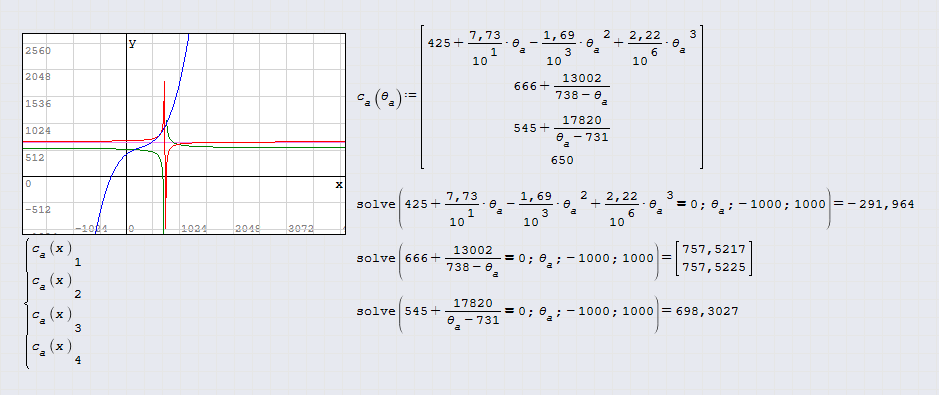Click the result value 757,5225
This screenshot has height=395, width=939.
(x=714, y=268)
